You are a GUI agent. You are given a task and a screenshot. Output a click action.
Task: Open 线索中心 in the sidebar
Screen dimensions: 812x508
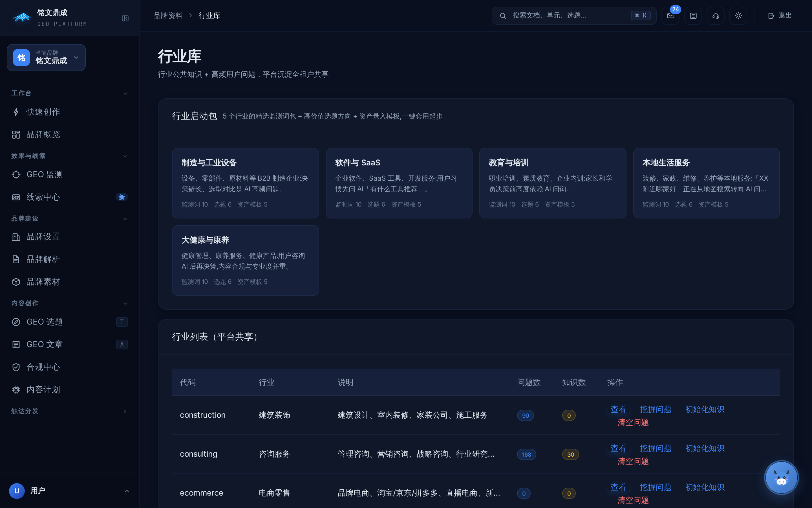click(x=69, y=197)
